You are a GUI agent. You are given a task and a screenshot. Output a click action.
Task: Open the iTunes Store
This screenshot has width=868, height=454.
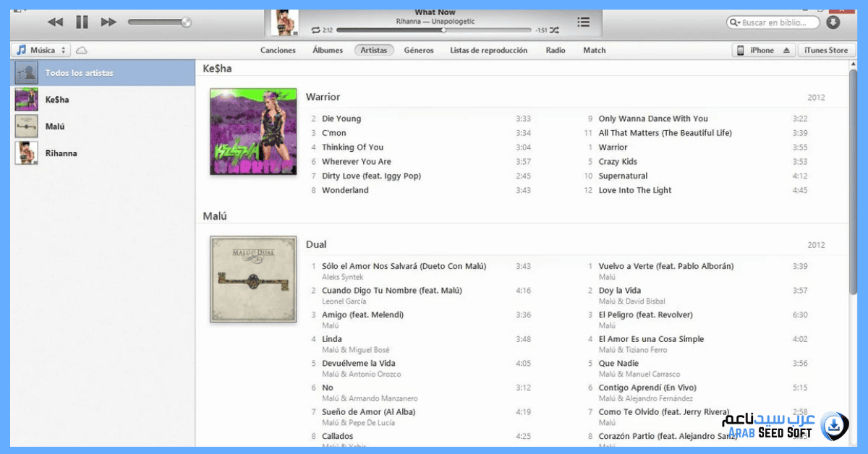(x=827, y=51)
